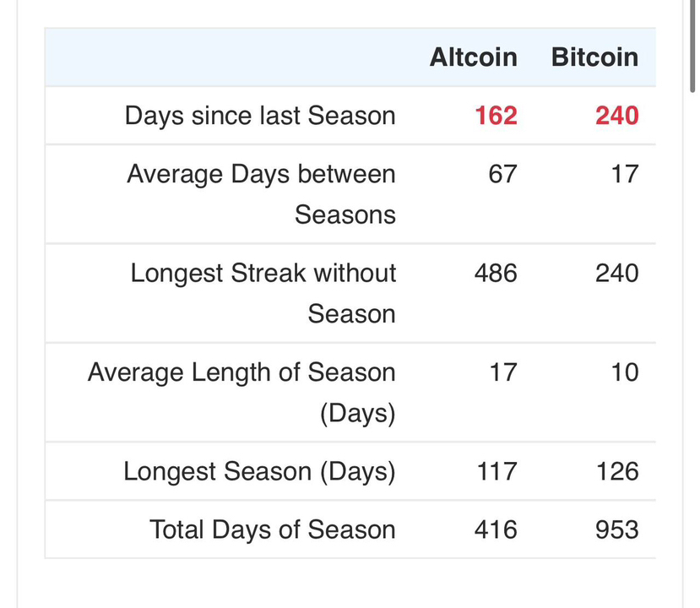The image size is (700, 608).
Task: Click the Total Days of Season label
Action: coord(273,529)
